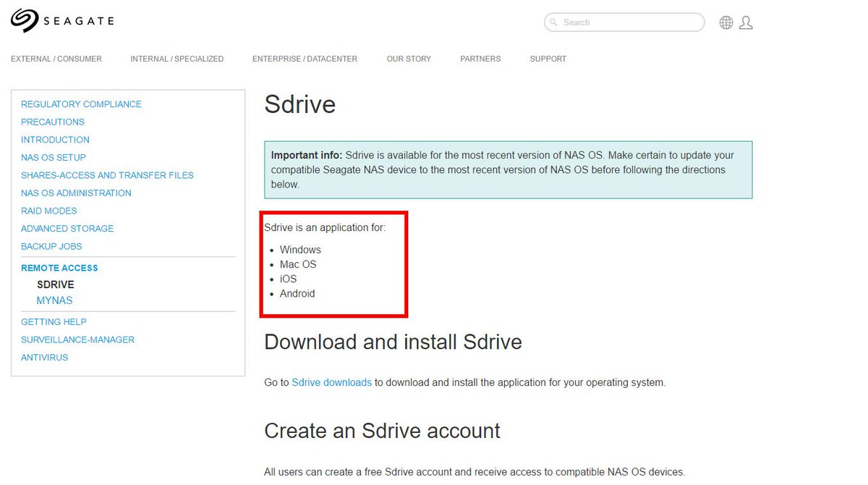
Task: Open Getting Help sidebar link
Action: click(54, 321)
